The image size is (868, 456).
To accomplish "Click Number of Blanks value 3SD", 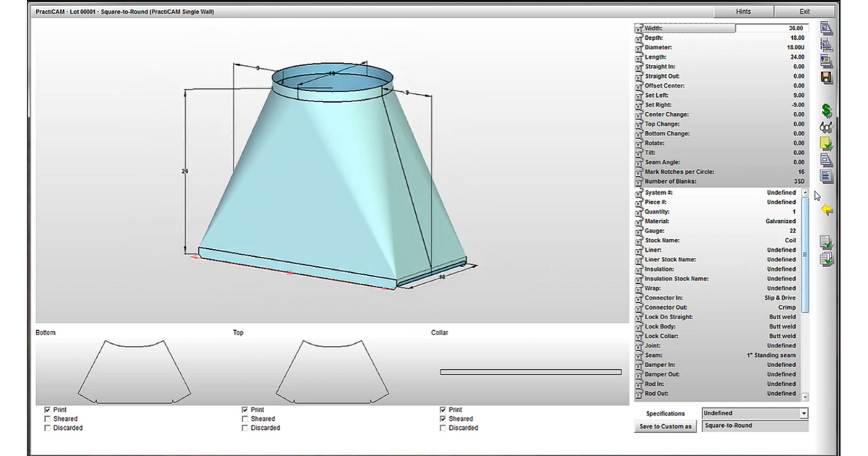I will (799, 181).
